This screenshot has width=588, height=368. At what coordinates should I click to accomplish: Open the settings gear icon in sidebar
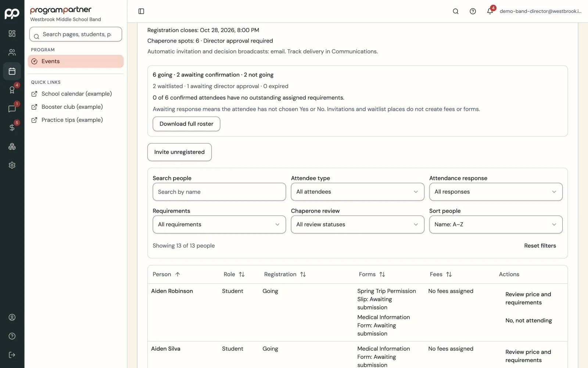[12, 165]
